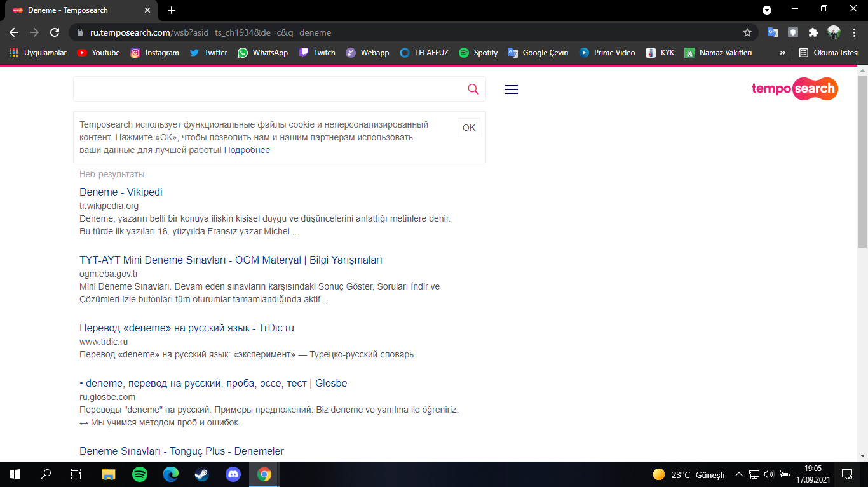Open Deneme Sınavları - Tonguç Plus result

click(x=182, y=451)
